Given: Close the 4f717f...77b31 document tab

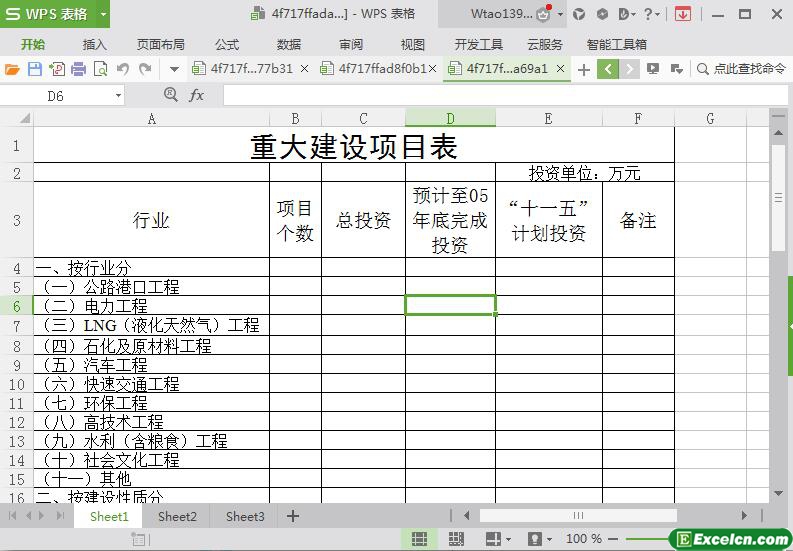Looking at the screenshot, I should tap(304, 68).
